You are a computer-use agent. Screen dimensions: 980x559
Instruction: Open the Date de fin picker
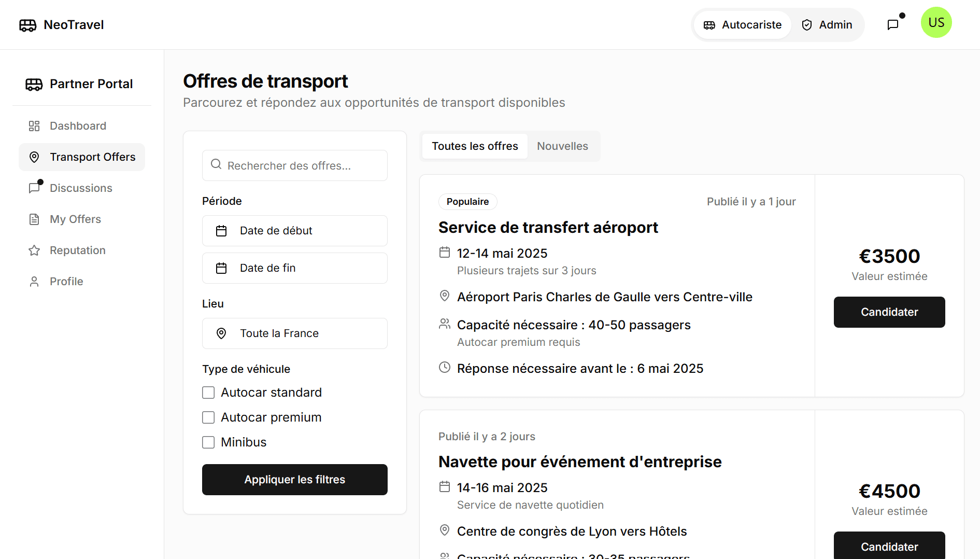[295, 268]
